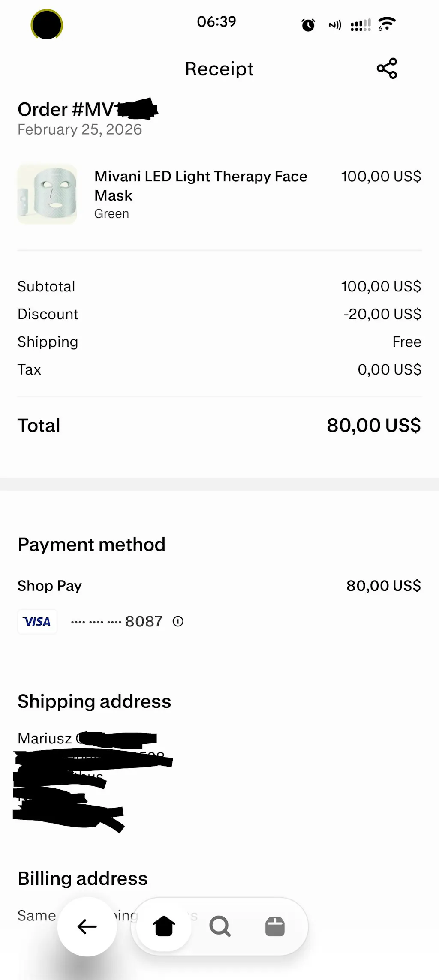Tap the share receipt icon

pos(387,69)
